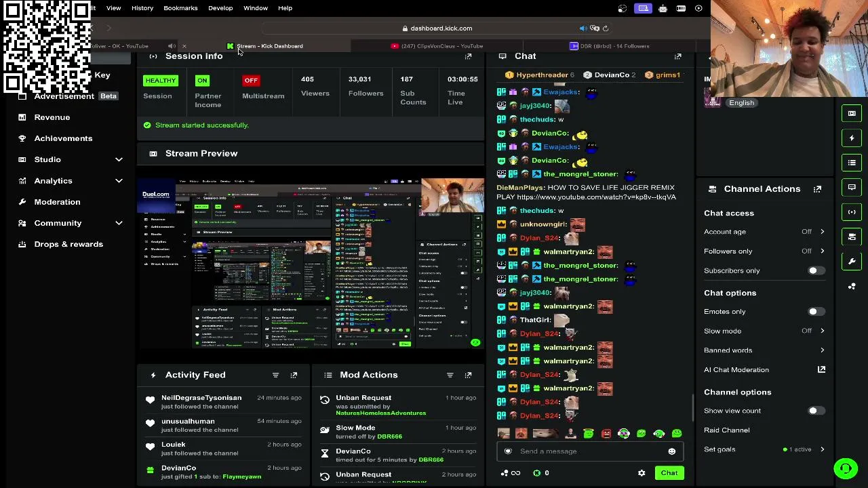Open the Develop menu
The image size is (868, 488).
pos(220,8)
